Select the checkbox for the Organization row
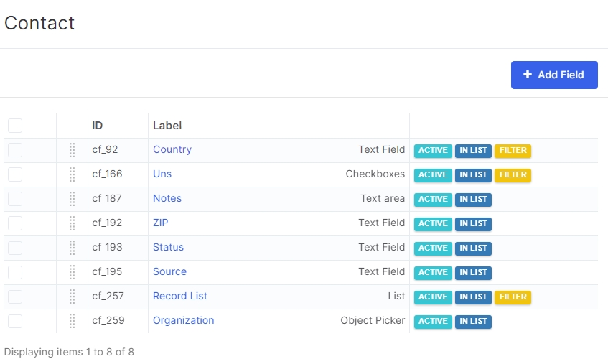608x364 pixels. [x=15, y=321]
